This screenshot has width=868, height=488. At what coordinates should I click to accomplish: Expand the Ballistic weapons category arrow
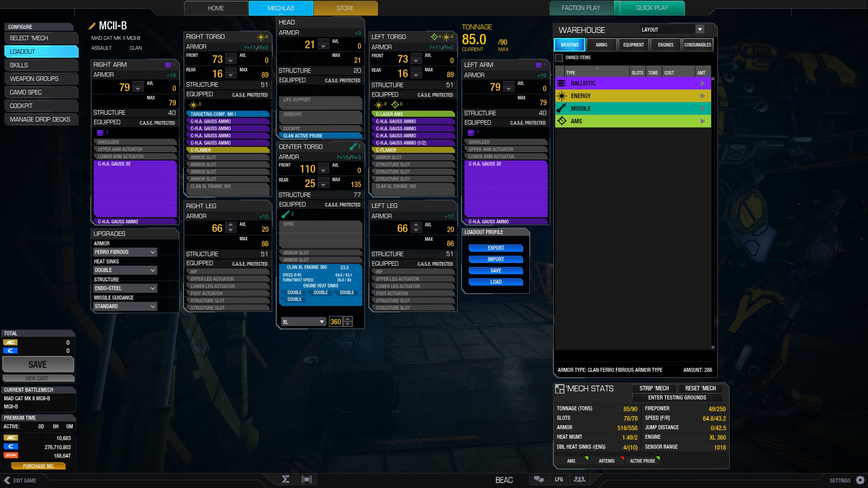(703, 83)
